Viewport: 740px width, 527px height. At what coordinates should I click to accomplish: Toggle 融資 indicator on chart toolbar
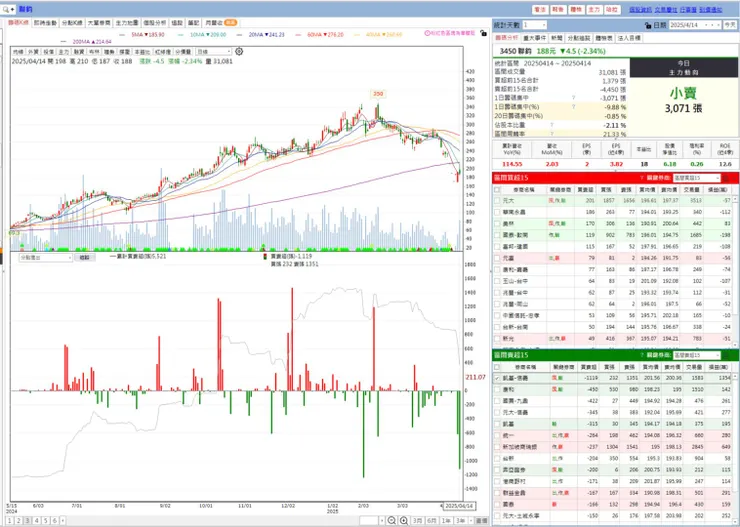(x=79, y=52)
